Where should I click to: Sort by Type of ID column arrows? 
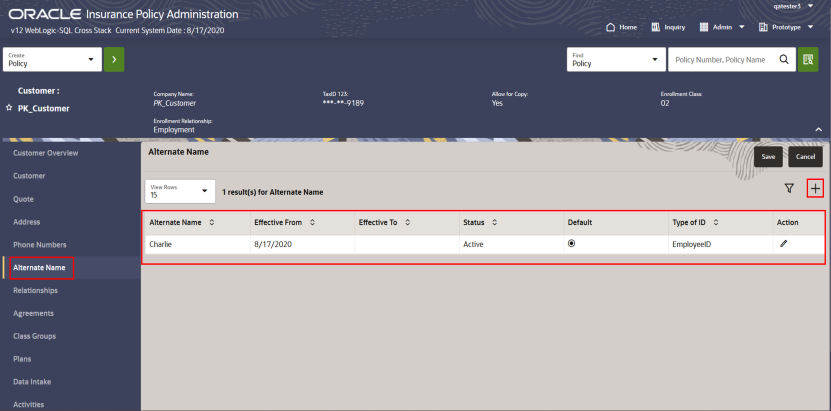click(715, 222)
